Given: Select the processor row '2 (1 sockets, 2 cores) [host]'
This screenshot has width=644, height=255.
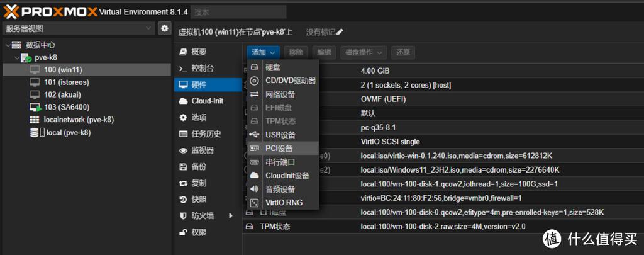Looking at the screenshot, I should (x=443, y=85).
